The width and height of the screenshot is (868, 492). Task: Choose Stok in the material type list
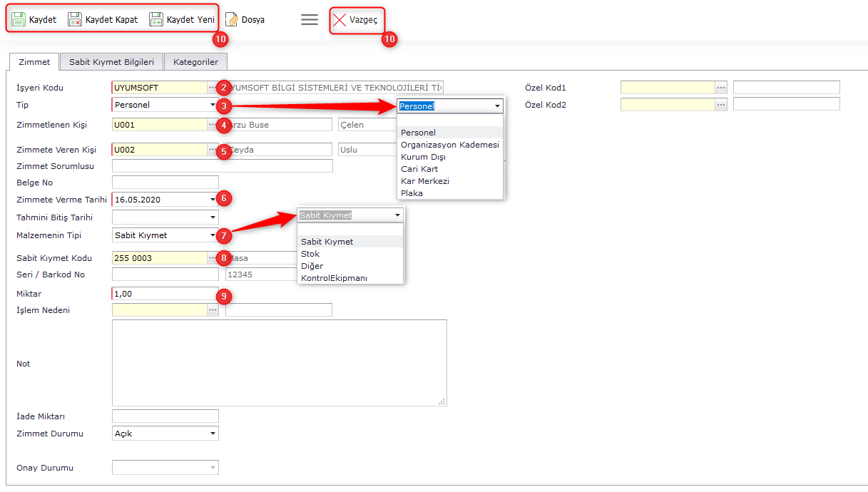click(x=310, y=254)
